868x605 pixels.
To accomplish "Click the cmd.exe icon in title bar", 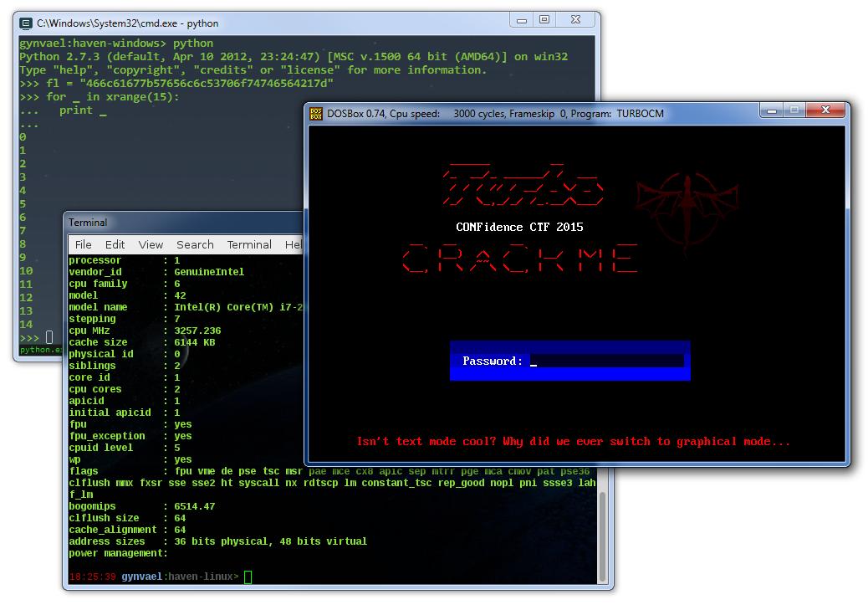I will pos(25,23).
